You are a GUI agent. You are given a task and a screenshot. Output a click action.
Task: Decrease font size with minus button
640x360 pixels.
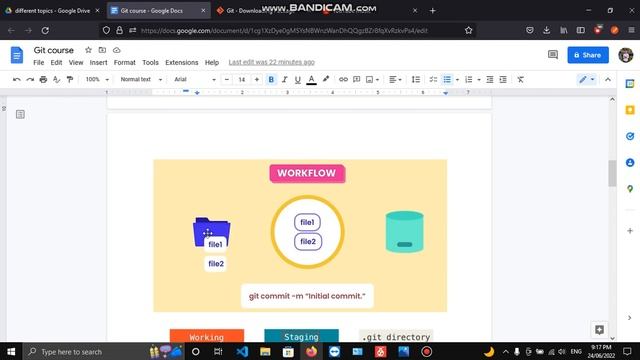pyautogui.click(x=227, y=80)
